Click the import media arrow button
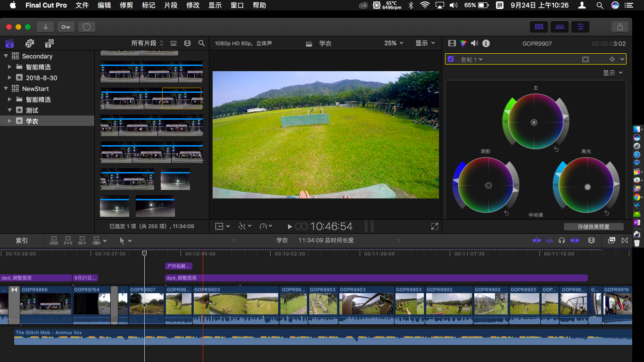 coord(46,27)
